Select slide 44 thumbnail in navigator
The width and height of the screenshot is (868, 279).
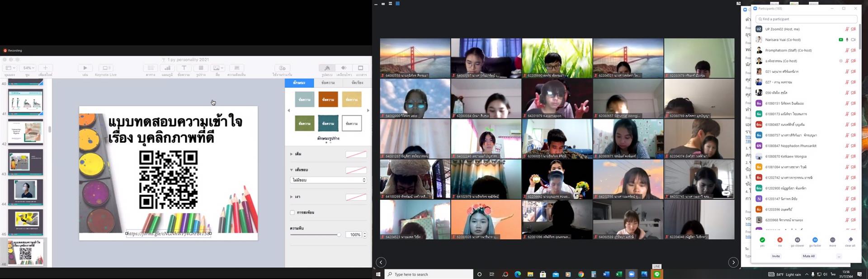(x=26, y=192)
